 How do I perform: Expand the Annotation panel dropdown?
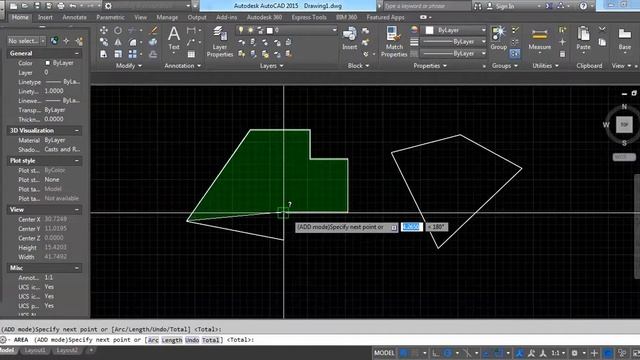182,66
